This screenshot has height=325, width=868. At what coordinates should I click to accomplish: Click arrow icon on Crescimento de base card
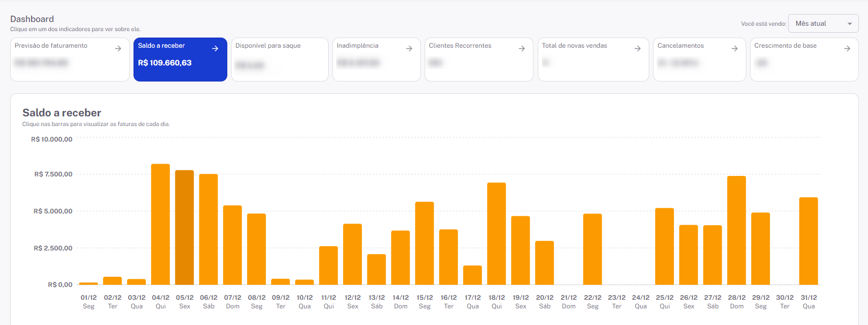[847, 48]
